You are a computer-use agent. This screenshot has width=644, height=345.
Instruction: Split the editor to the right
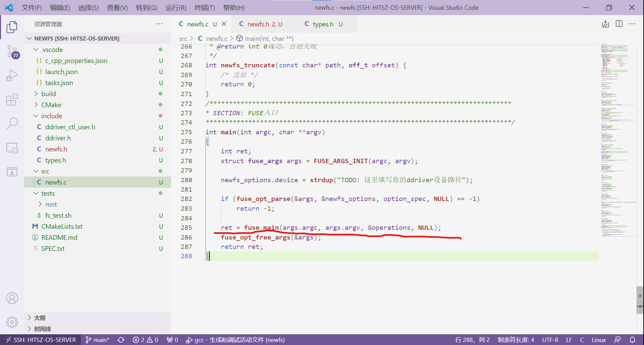click(x=619, y=24)
